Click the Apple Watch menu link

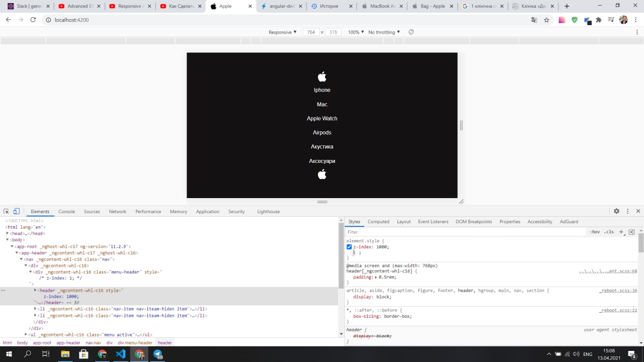pyautogui.click(x=322, y=118)
